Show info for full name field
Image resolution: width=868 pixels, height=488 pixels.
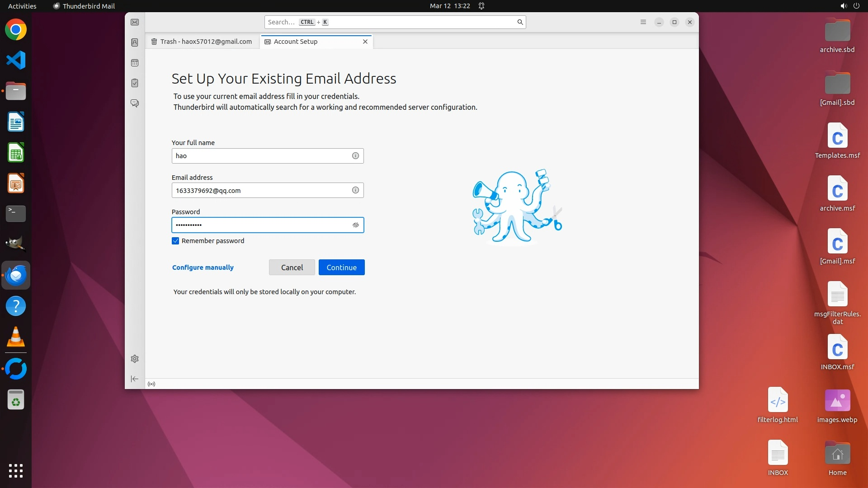355,156
